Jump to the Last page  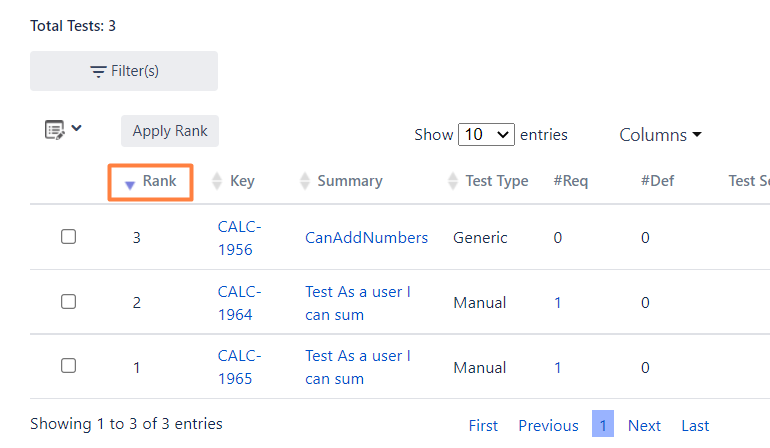[695, 425]
